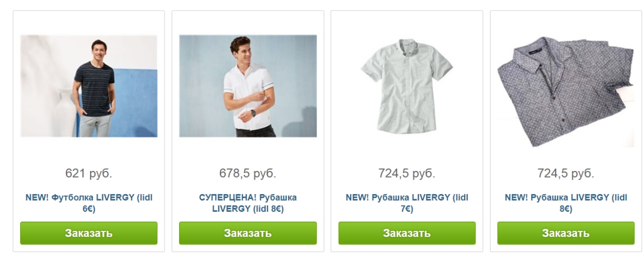Select the 621 руб. price label
Screen dimensions: 644x256
[89, 174]
